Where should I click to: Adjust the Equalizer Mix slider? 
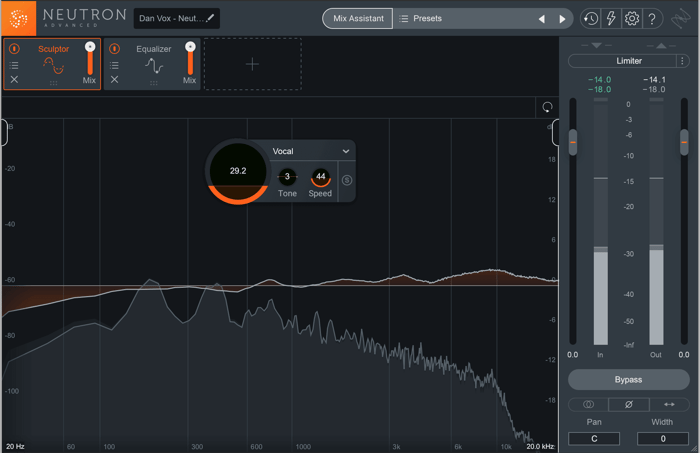click(190, 60)
